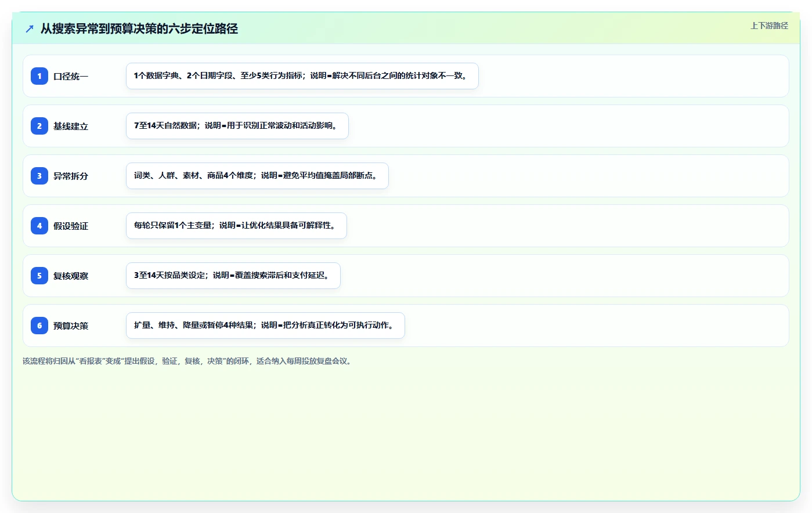Select the step 5 number badge
The image size is (812, 513).
39,276
